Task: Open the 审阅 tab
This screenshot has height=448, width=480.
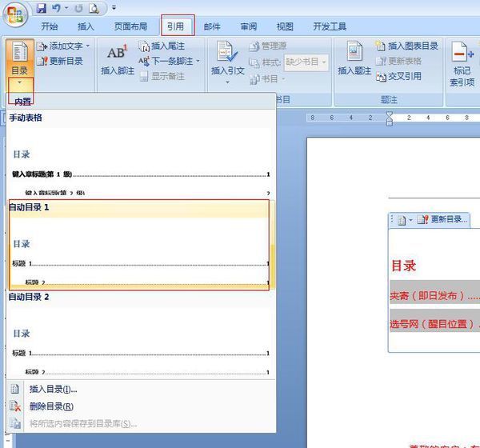Action: (x=248, y=26)
